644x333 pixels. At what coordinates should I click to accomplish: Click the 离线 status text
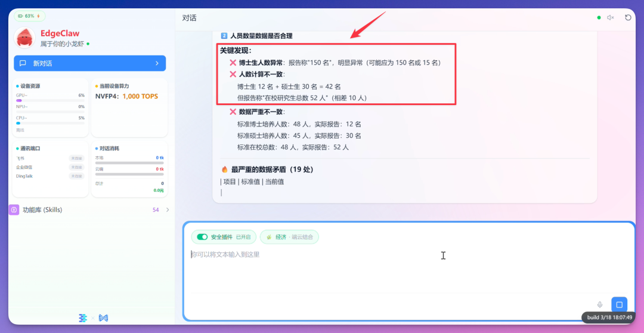[20, 130]
